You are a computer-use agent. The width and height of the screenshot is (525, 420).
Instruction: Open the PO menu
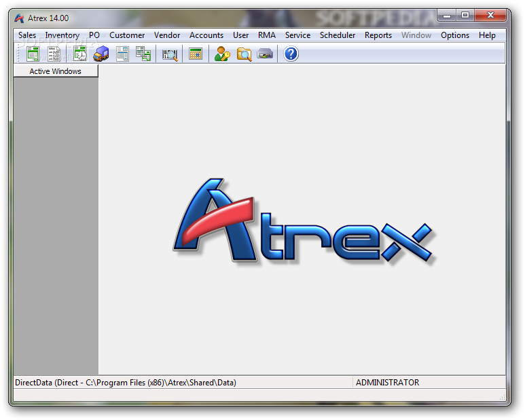pyautogui.click(x=94, y=35)
